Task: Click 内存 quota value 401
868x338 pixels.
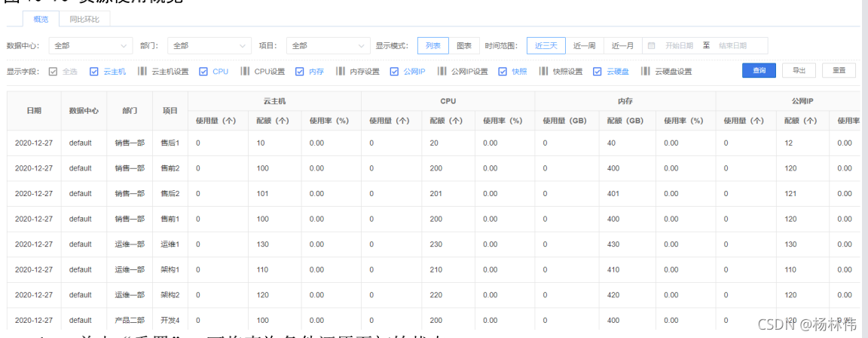Action: tap(613, 194)
